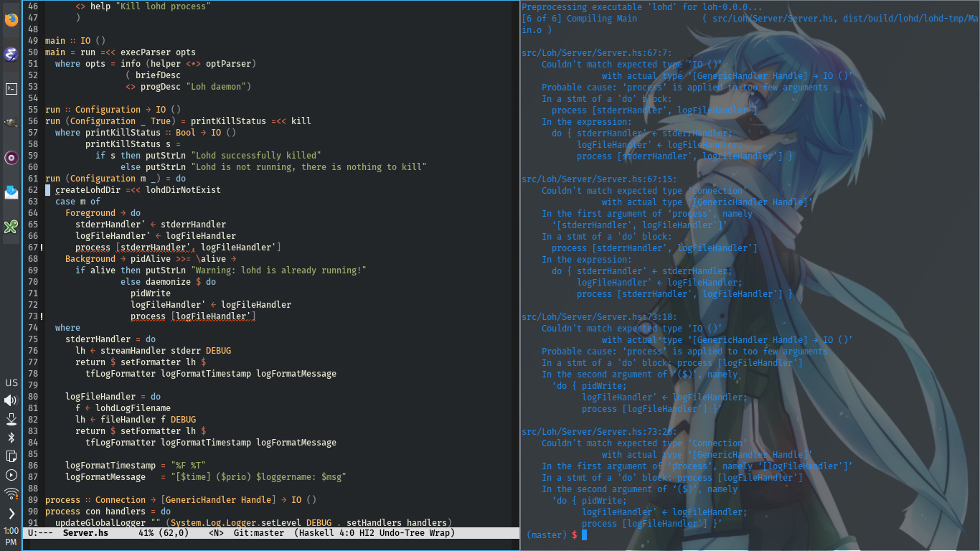Click the terminal (master) $ prompt
The width and height of the screenshot is (980, 551).
[552, 535]
